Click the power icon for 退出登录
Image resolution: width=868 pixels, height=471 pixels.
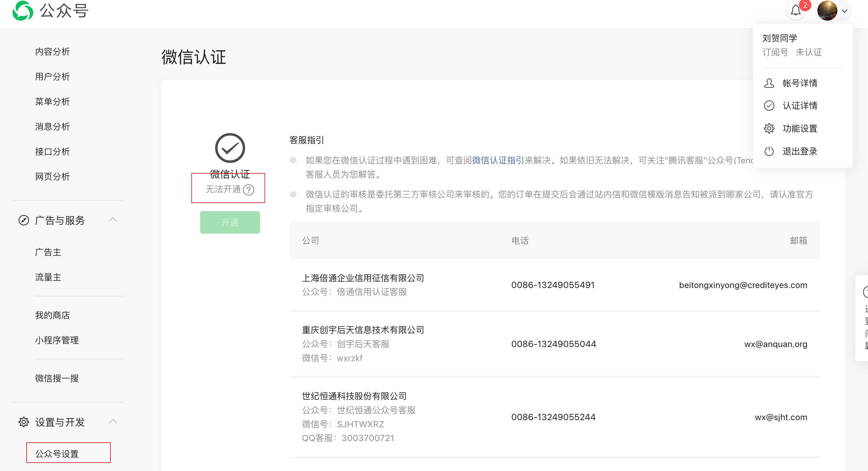[x=769, y=151]
